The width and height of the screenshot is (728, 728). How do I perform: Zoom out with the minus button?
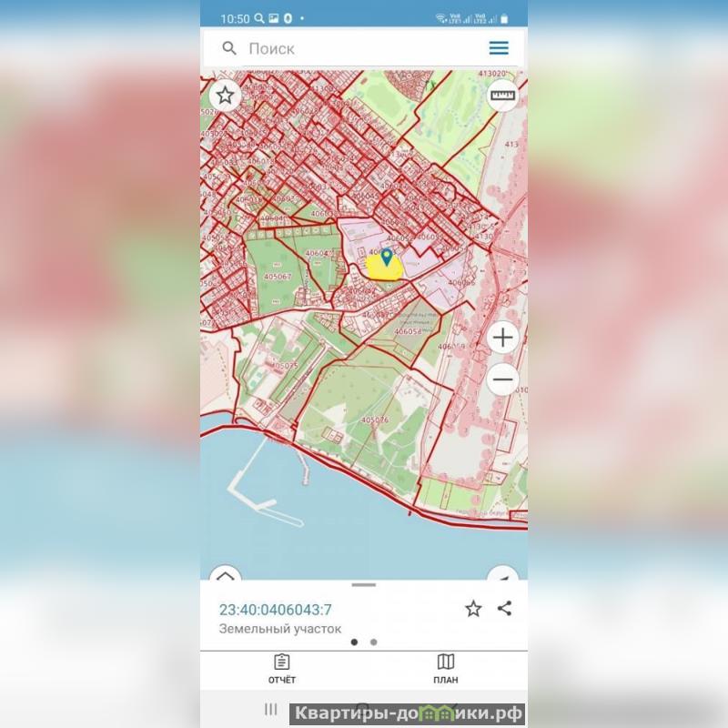point(503,379)
